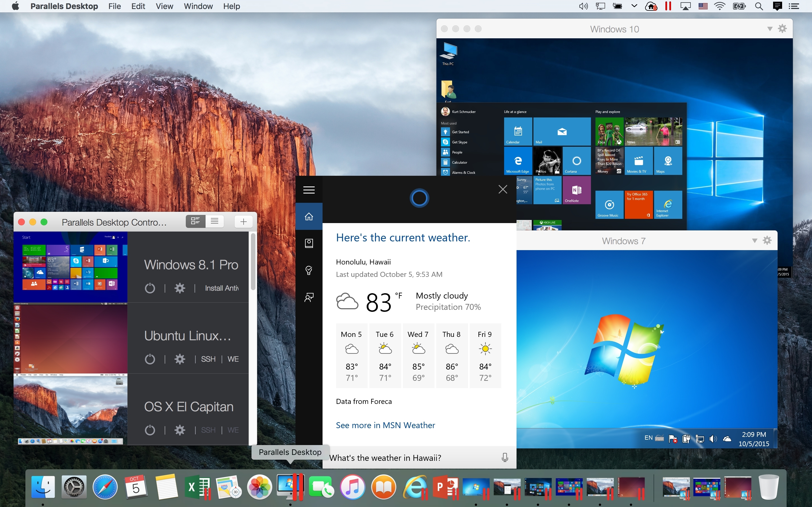812x507 pixels.
Task: Open Windows 10 window gear settings
Action: tap(782, 28)
